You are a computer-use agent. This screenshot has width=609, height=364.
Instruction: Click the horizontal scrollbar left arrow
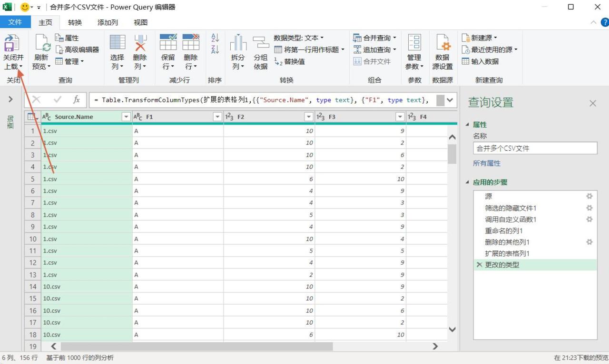53,346
